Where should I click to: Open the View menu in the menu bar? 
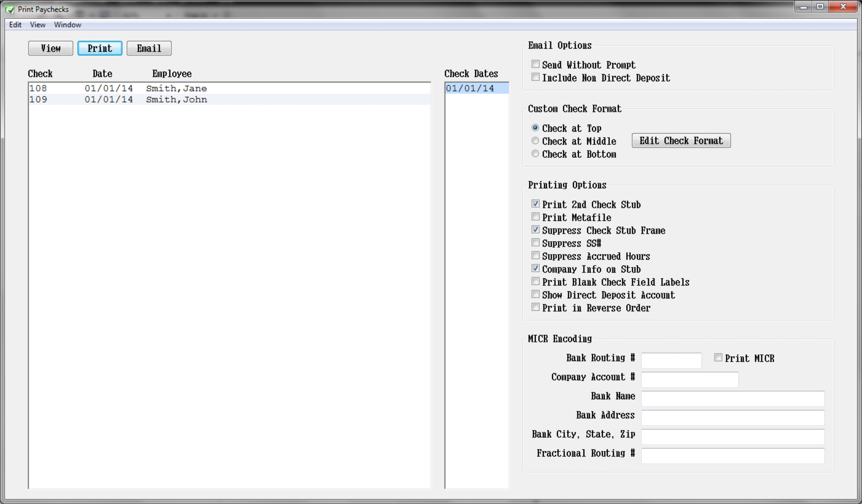coord(38,25)
